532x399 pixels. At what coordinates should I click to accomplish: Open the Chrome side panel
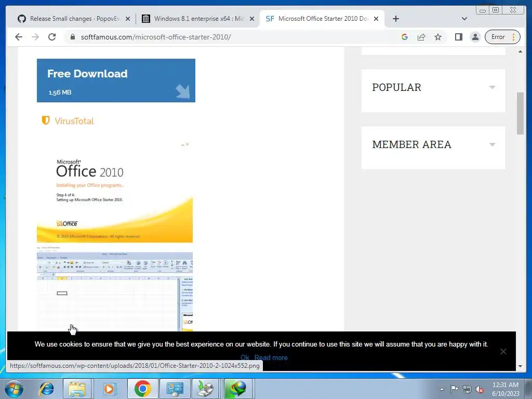[x=459, y=37]
